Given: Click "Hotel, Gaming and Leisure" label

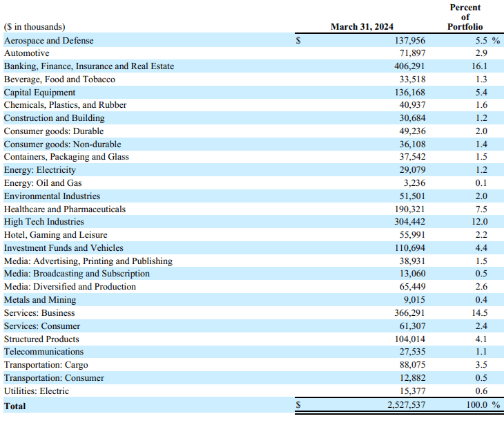Looking at the screenshot, I should click(56, 235).
